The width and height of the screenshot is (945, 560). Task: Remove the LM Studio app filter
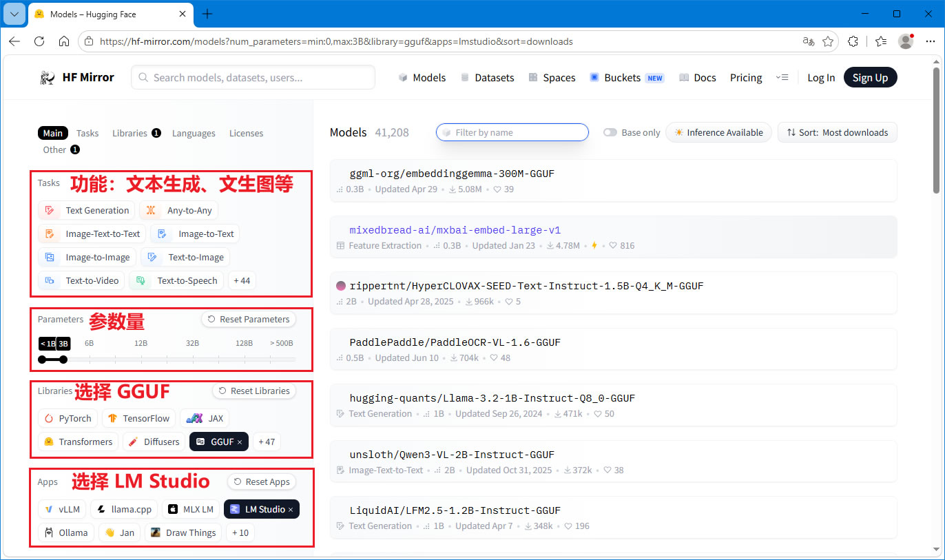coord(291,510)
